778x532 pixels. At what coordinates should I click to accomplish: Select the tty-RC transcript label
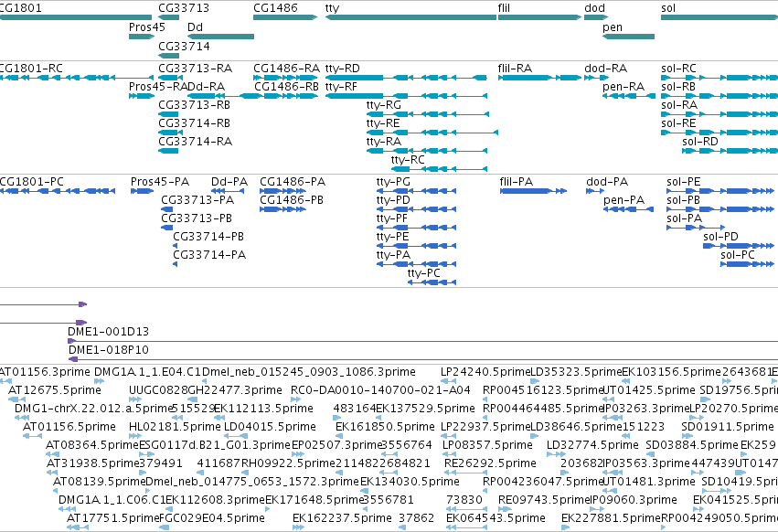pyautogui.click(x=408, y=160)
